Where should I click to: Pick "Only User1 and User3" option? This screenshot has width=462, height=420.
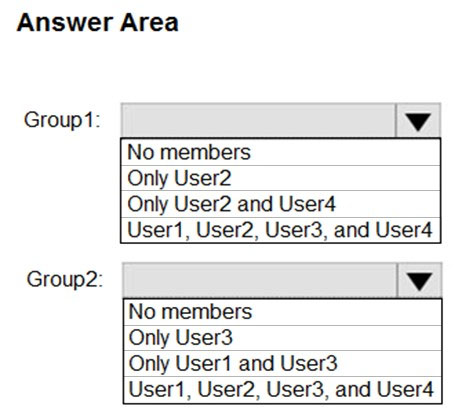(282, 363)
